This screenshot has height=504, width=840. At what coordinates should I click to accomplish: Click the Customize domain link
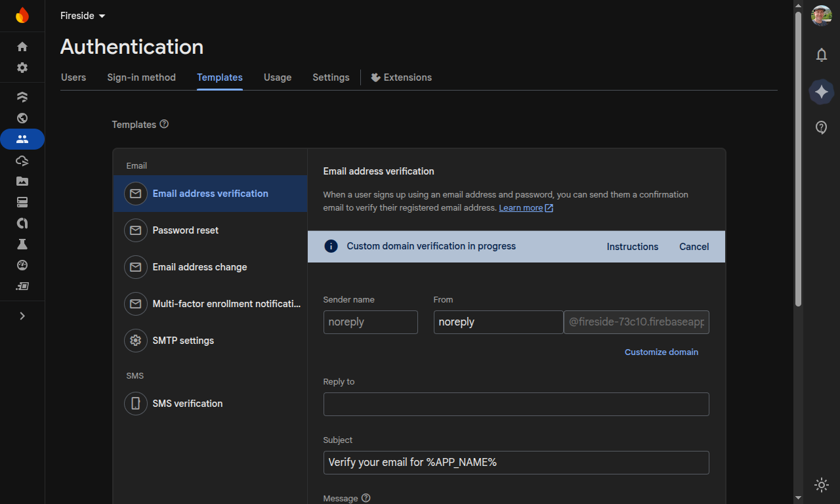tap(661, 352)
